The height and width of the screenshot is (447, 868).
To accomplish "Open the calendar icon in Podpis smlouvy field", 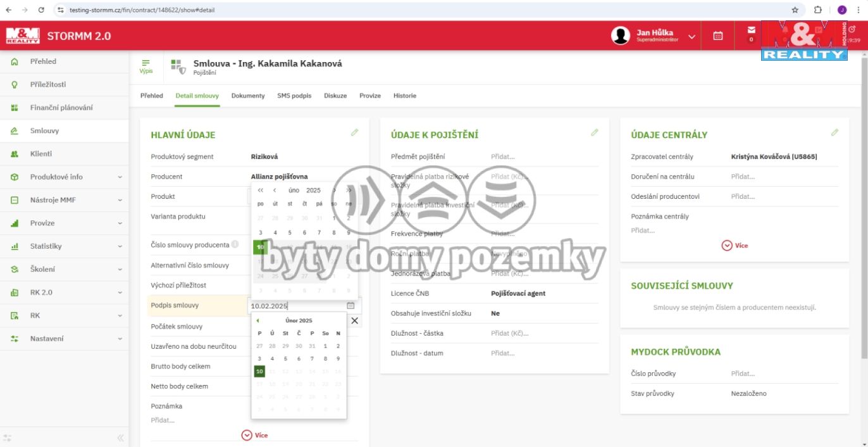I will tap(352, 305).
